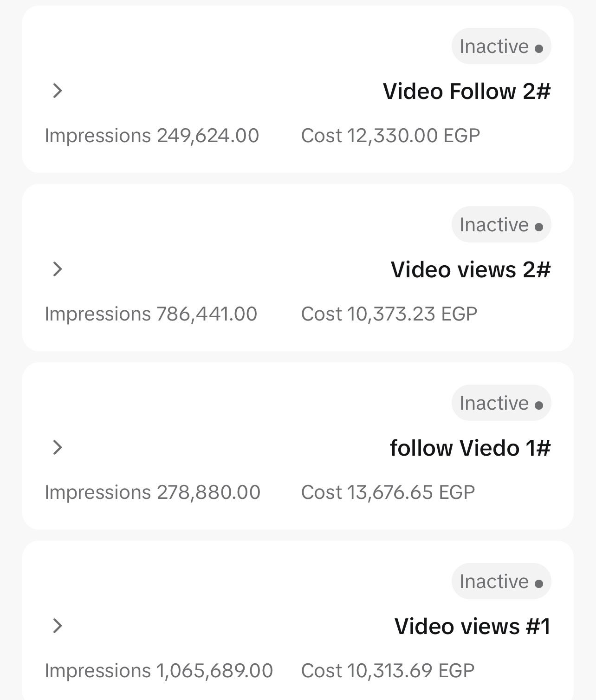This screenshot has width=596, height=700.
Task: Click the Inactive badge on Video views 2#
Action: [x=501, y=225]
